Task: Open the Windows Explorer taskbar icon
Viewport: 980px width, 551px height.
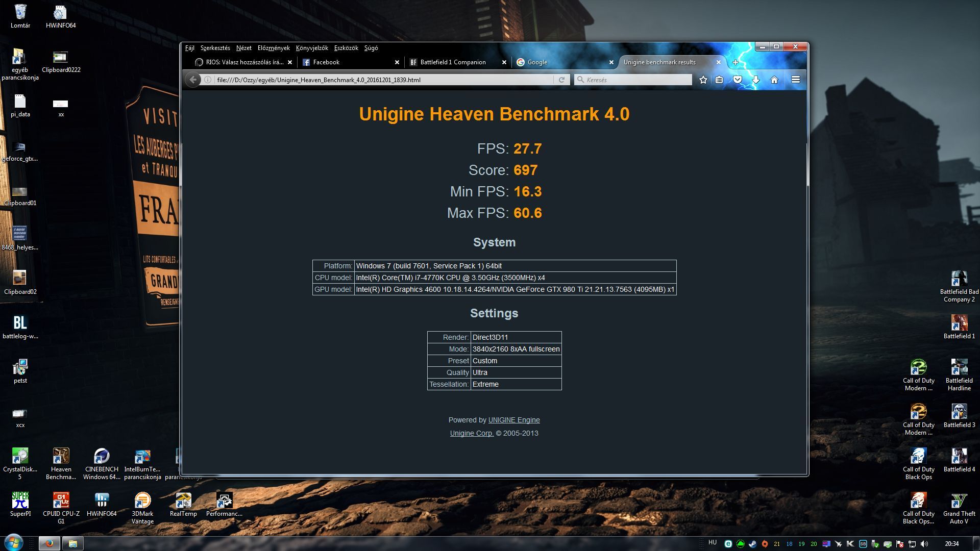Action: point(73,543)
